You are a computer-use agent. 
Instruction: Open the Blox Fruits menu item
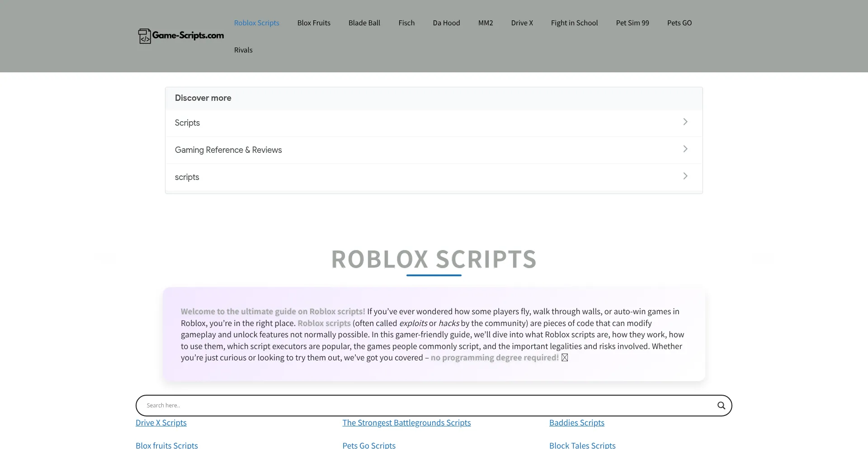(314, 23)
